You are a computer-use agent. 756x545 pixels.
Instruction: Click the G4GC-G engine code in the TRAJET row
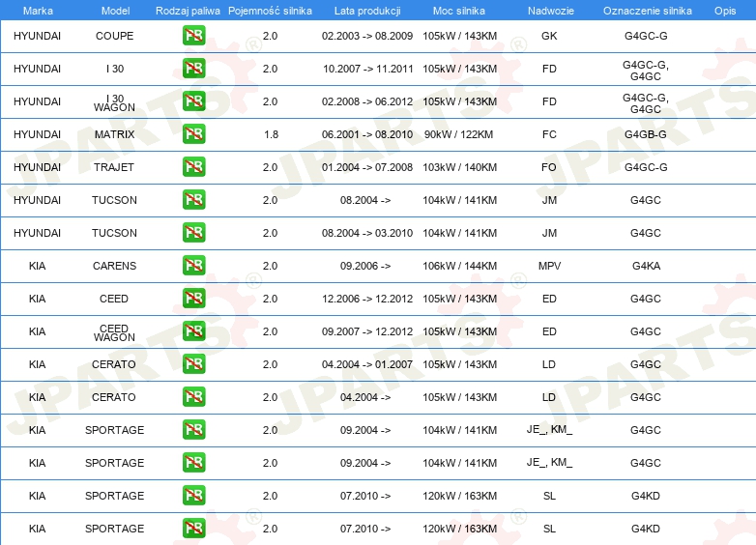point(646,167)
